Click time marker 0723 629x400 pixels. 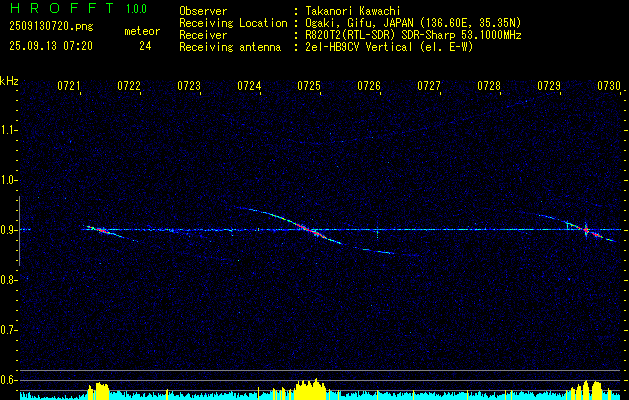(x=189, y=85)
